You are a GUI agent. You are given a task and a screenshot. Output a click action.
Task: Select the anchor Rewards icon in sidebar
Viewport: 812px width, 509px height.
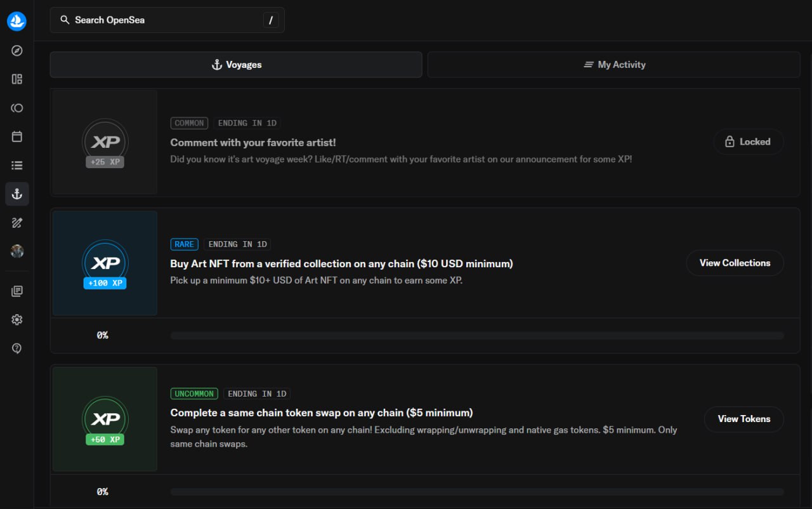point(17,194)
